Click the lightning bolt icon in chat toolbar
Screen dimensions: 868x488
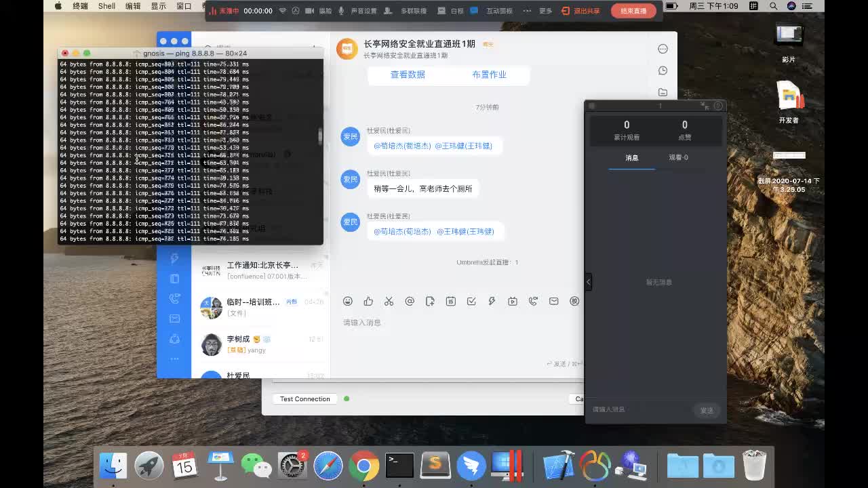click(x=492, y=301)
